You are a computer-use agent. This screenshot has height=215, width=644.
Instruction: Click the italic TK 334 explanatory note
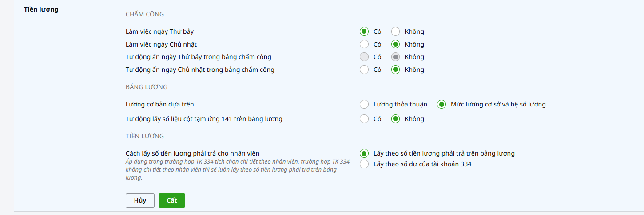coord(237,169)
